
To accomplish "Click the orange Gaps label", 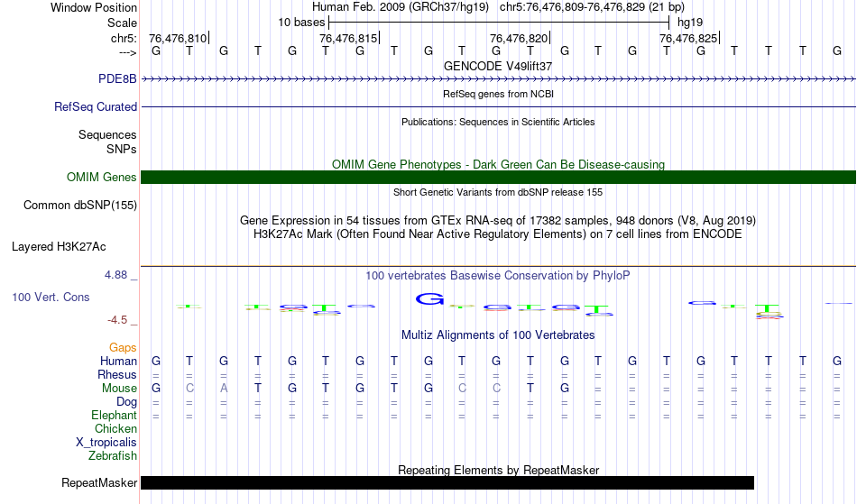I will point(123,348).
